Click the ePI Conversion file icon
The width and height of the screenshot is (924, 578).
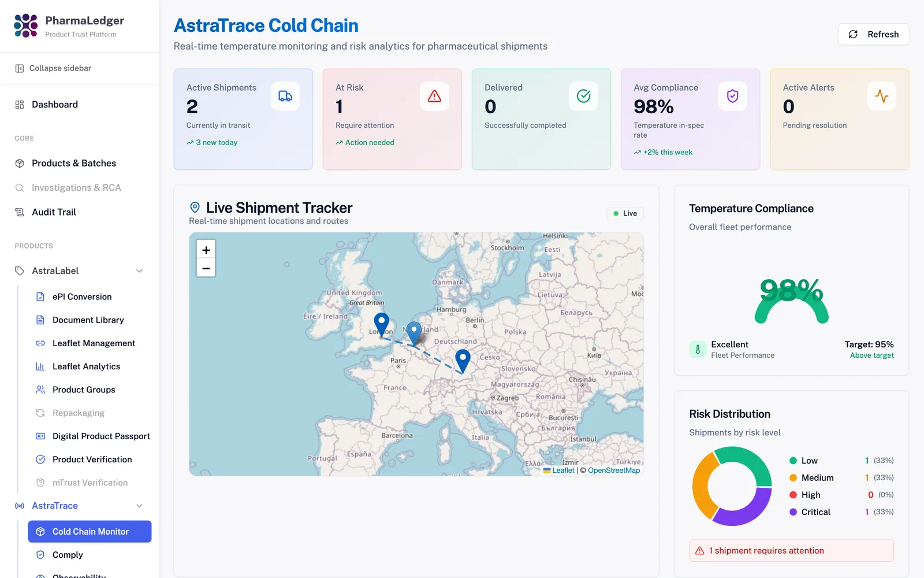coord(40,297)
